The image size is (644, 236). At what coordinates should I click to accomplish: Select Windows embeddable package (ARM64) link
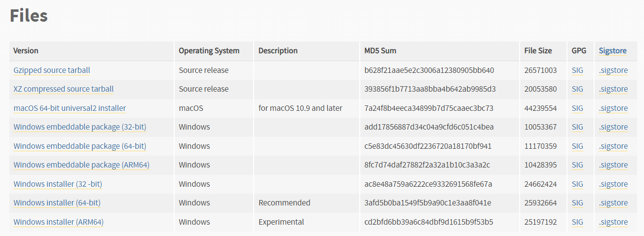point(81,165)
